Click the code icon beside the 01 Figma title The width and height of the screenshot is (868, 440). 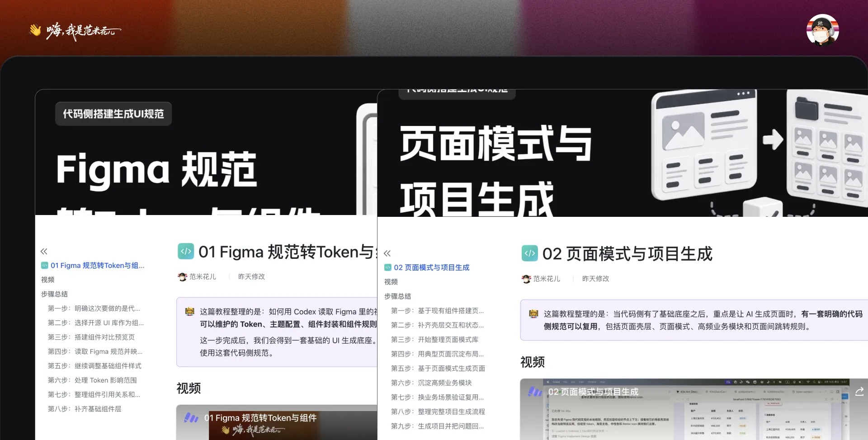point(186,251)
